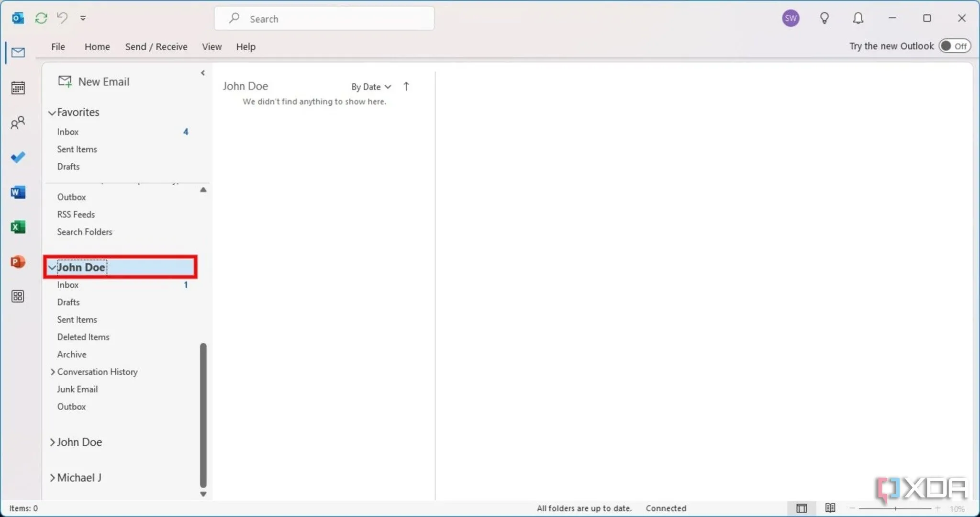Click the Undo arrow in the title bar
Viewport: 980px width, 517px height.
coord(62,18)
